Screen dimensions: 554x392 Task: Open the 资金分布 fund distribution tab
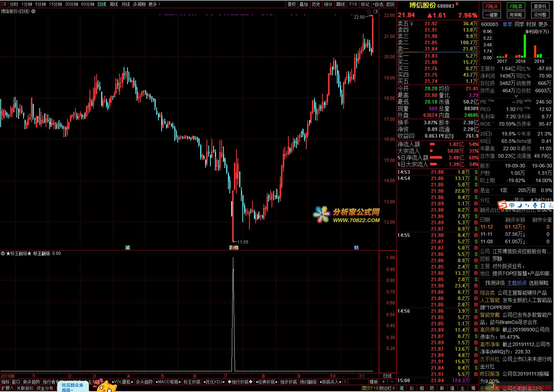pos(45,388)
